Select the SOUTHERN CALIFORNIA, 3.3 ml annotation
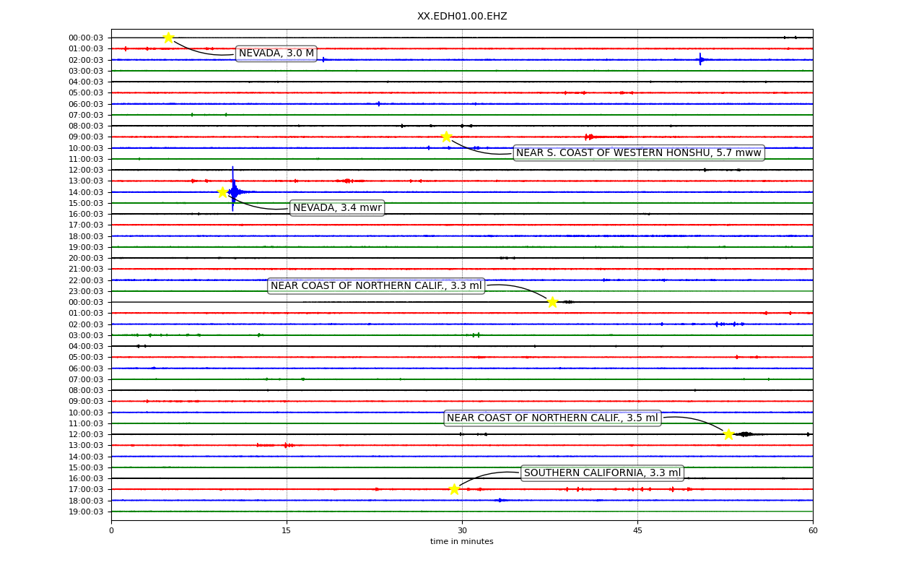924x578 pixels. pyautogui.click(x=602, y=473)
